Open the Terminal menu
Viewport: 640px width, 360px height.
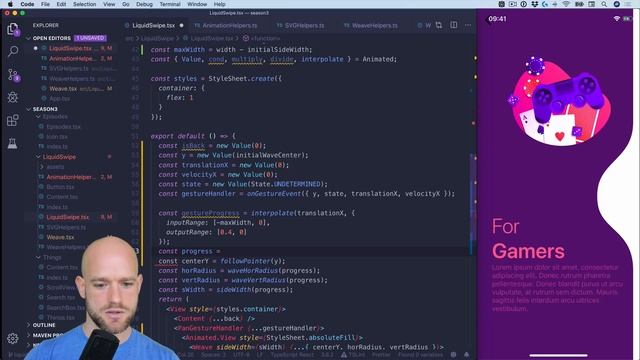(170, 4)
